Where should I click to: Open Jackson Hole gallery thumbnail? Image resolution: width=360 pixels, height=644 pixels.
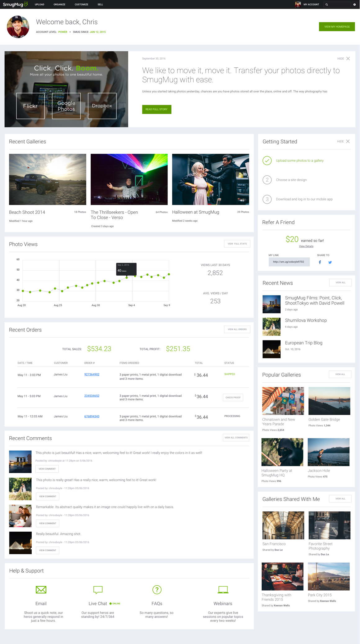point(329,452)
